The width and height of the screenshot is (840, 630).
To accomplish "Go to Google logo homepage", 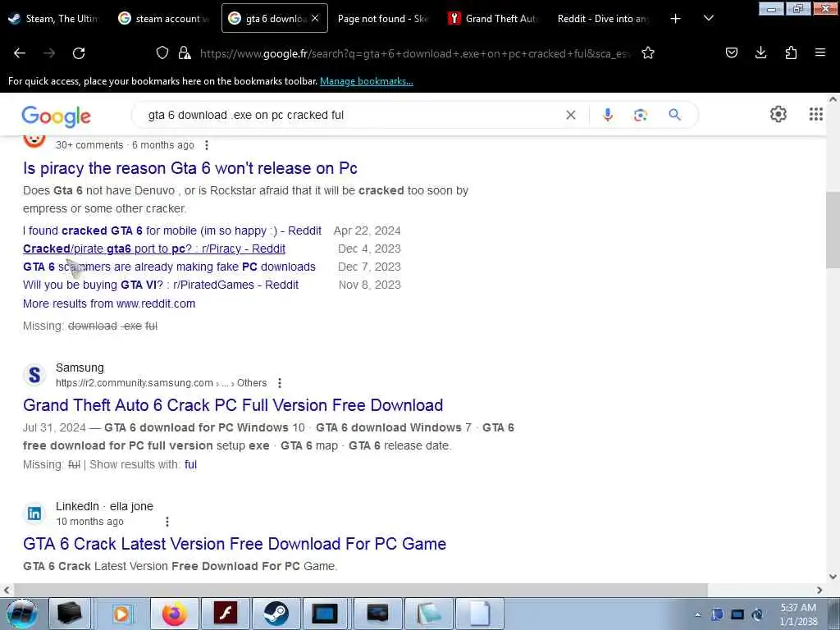I will click(57, 116).
